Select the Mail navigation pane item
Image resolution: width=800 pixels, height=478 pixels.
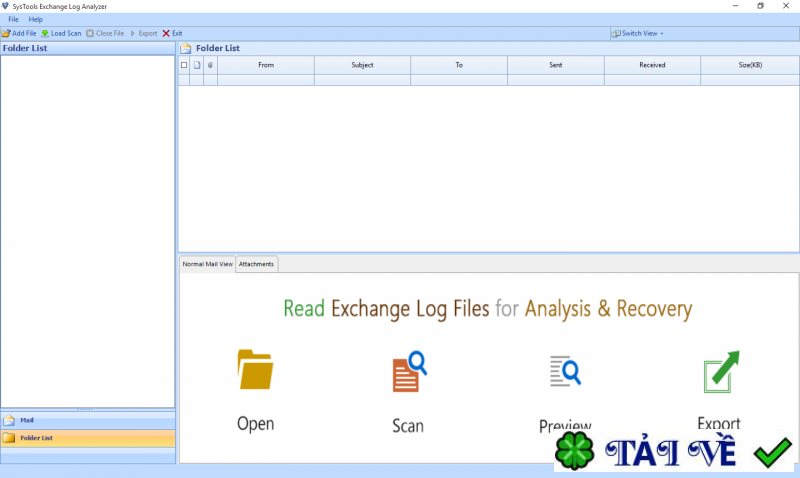tap(88, 420)
